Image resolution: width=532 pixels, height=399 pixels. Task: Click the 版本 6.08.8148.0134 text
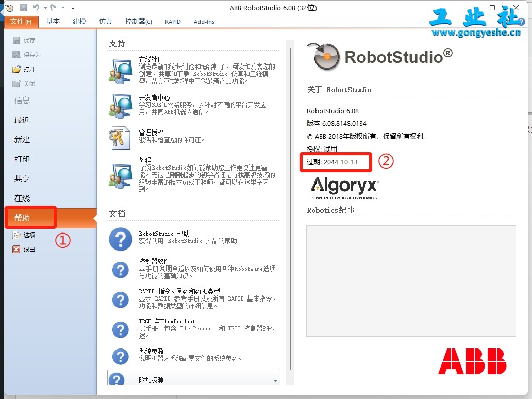336,123
